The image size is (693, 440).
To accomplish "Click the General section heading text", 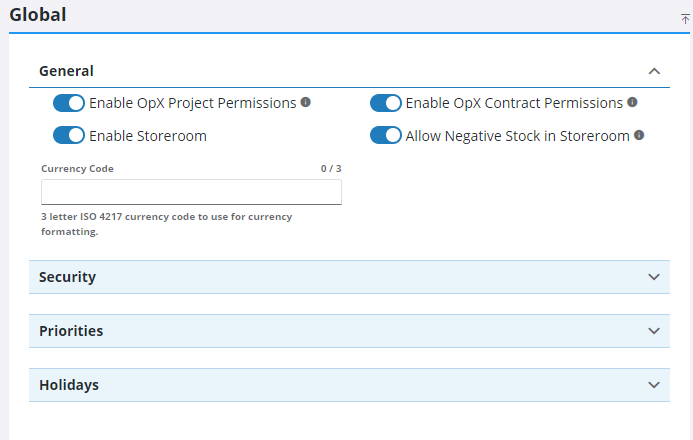I will 66,71.
